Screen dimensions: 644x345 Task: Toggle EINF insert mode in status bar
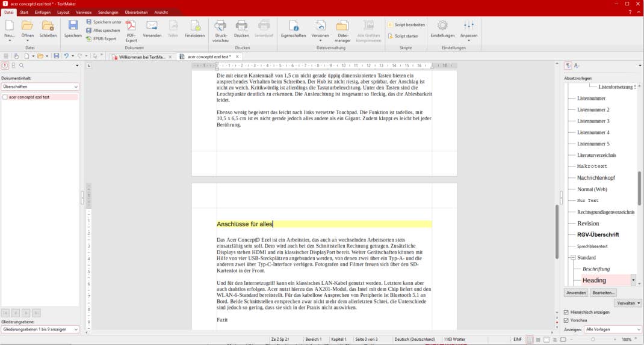click(x=518, y=340)
